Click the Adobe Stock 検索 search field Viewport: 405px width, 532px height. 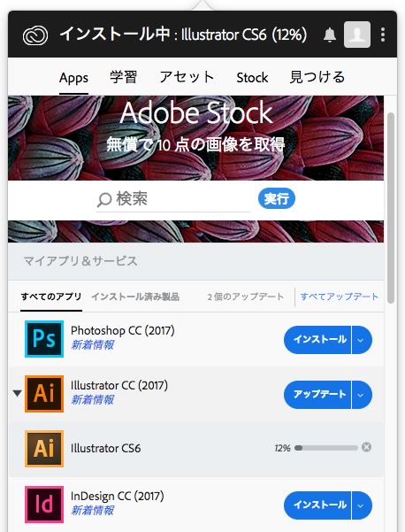pos(173,199)
